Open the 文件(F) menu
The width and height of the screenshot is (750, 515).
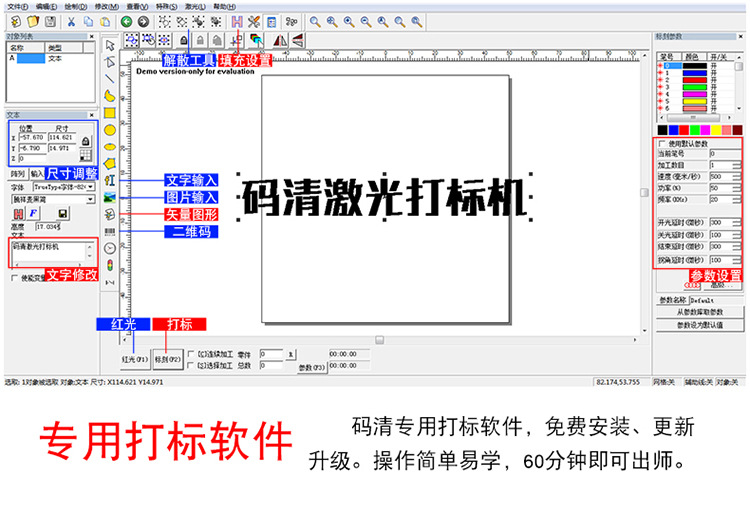18,7
